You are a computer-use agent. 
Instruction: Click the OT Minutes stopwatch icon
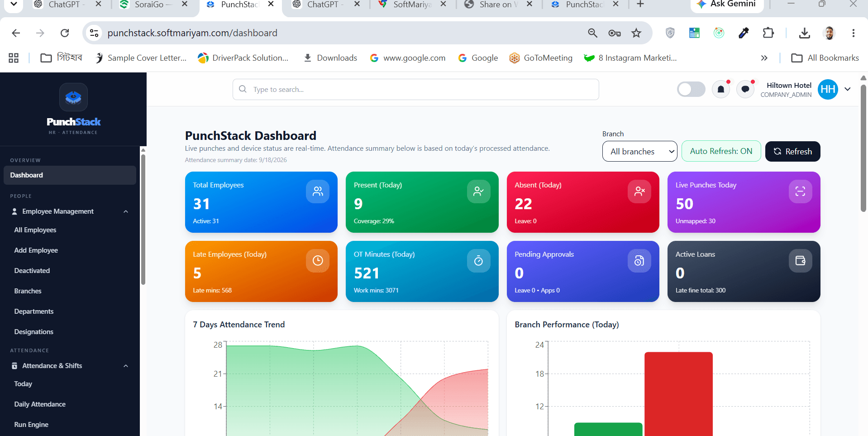(x=479, y=261)
